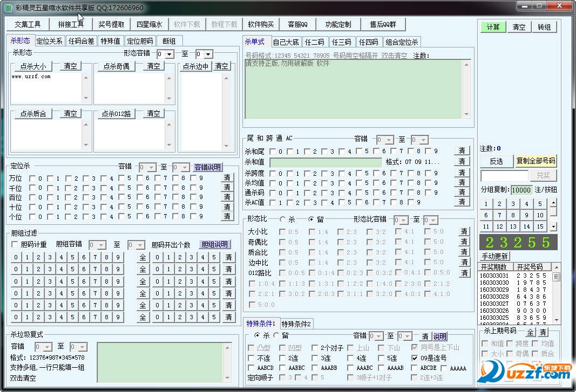576x392 pixels.
Task: Open the second 形态容错 dropdown after 至
Action: tap(208, 54)
